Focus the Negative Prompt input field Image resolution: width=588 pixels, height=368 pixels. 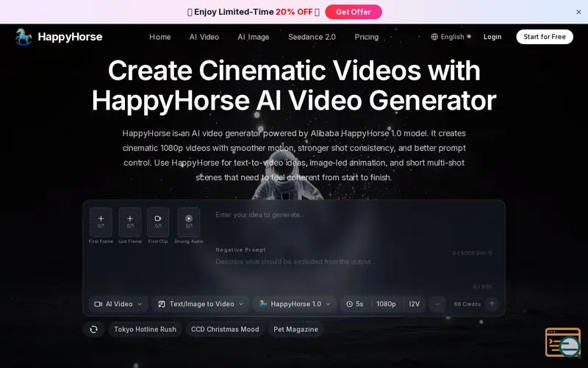click(353, 269)
